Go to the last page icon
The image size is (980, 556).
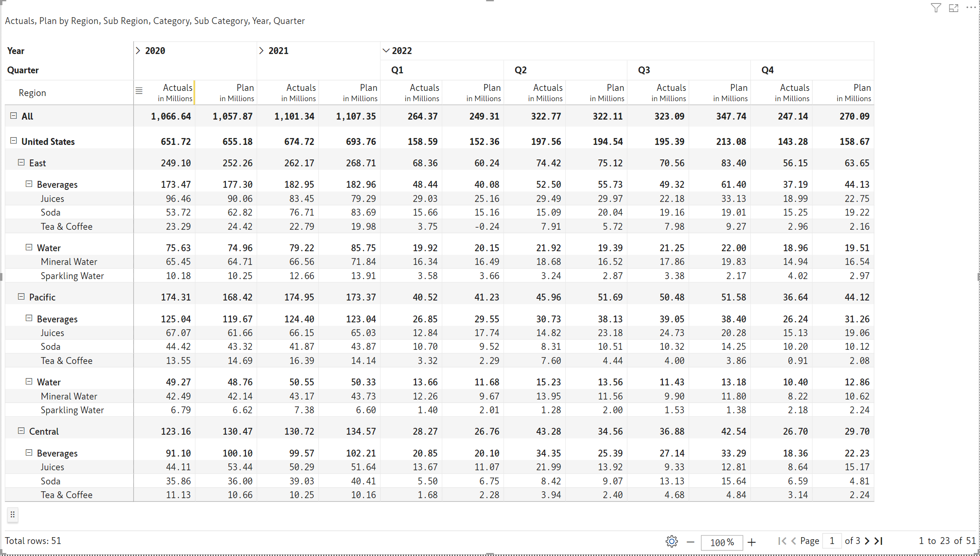879,541
